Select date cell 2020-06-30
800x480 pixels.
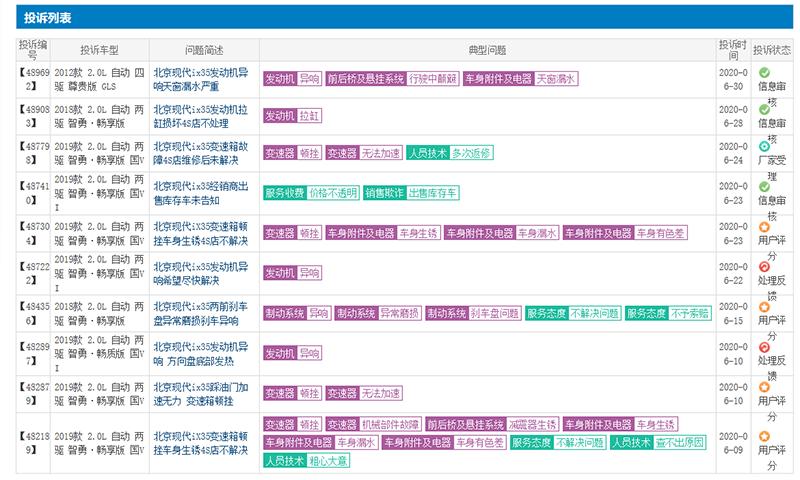coord(733,80)
